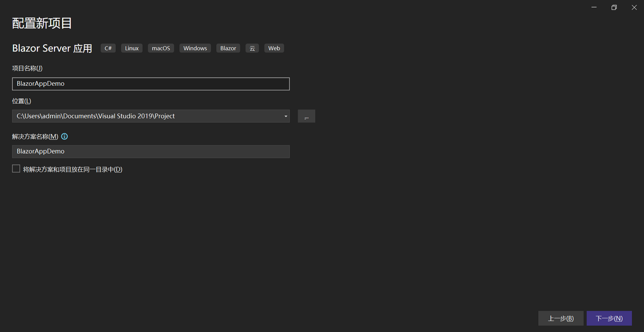Click the macOS tag
This screenshot has height=332, width=644.
pos(161,48)
